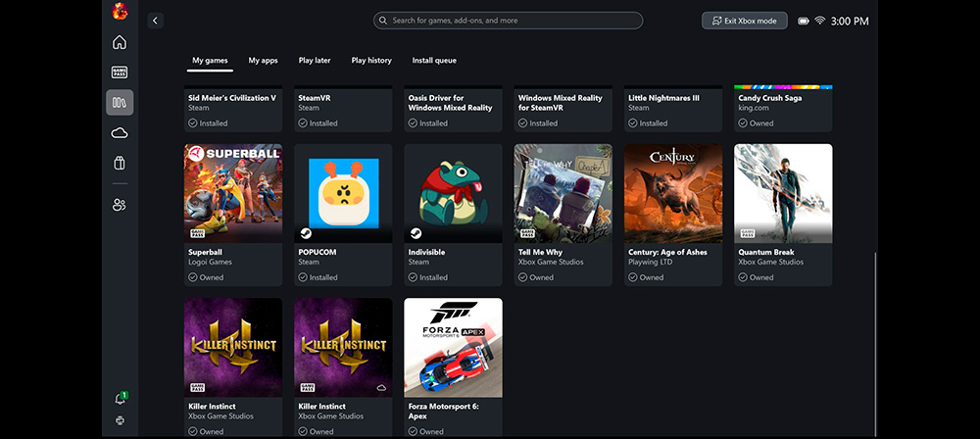Select Oasis Driver for Windows Mixed Reality

[450, 103]
